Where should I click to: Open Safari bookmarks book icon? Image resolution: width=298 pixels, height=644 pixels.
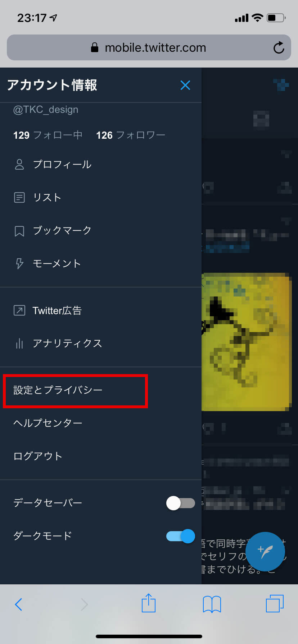(x=212, y=604)
